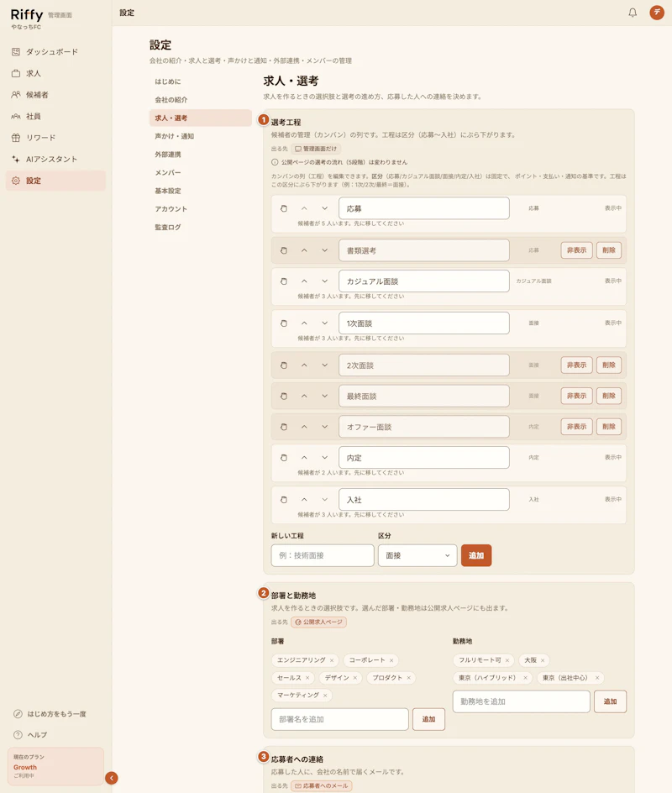This screenshot has width=672, height=793.
Task: Hide the オファー面談 stage with 非表示
Action: (576, 427)
